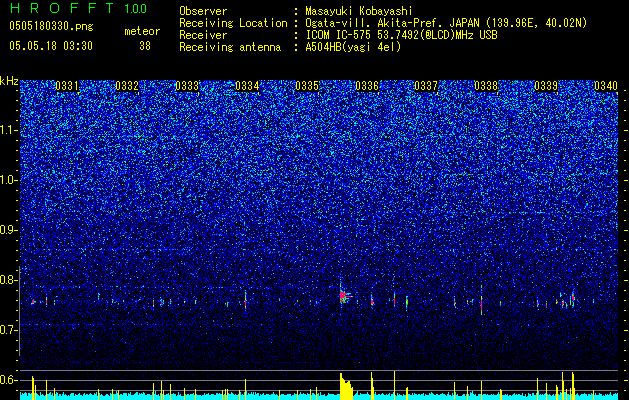This screenshot has width=629, height=400.
Task: Click the 1.1 frequency axis label
Action: click(8, 130)
